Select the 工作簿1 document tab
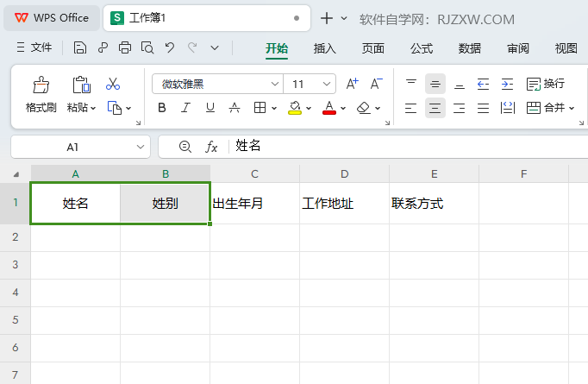Viewport: 588px width, 384px height. [207, 18]
